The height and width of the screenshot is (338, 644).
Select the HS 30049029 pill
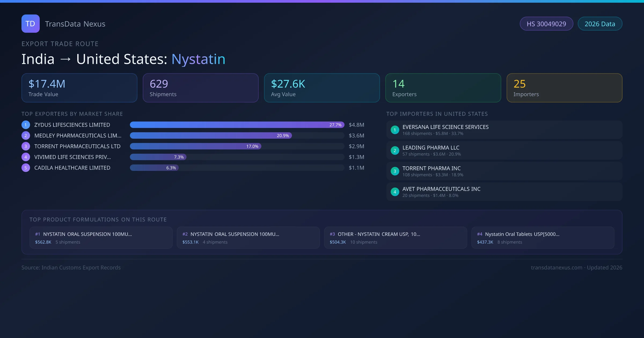pos(546,24)
